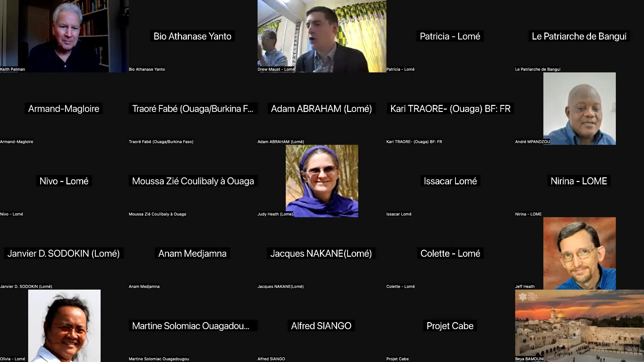Click the Anam Medjamna name label
Screen dimensions: 644x362
(193, 253)
